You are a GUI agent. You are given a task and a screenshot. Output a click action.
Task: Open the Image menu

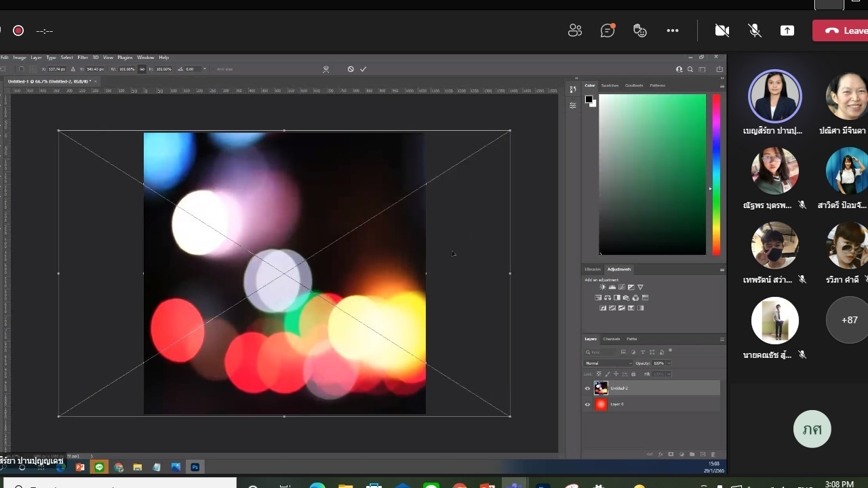[x=20, y=58]
